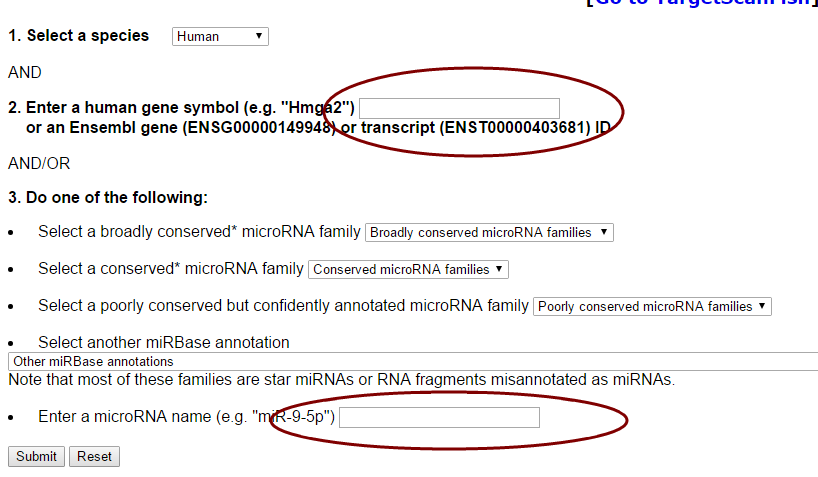
Task: Click the human gene symbol input field
Action: click(459, 108)
